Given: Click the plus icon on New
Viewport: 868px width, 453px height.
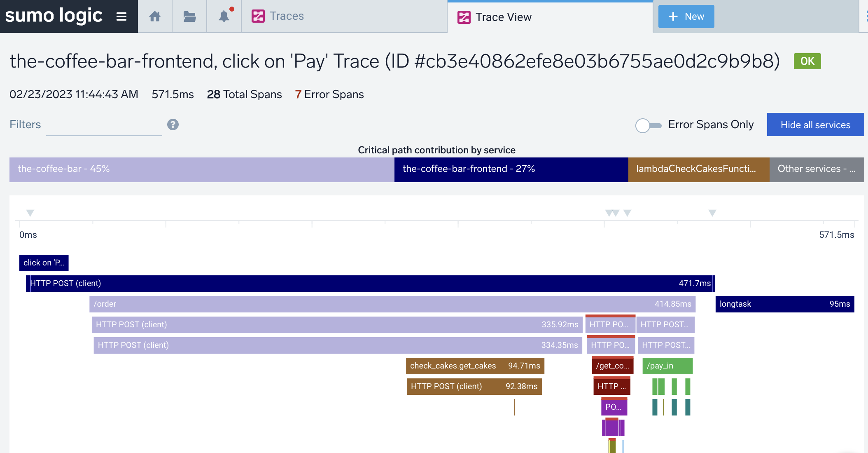Looking at the screenshot, I should pos(673,16).
